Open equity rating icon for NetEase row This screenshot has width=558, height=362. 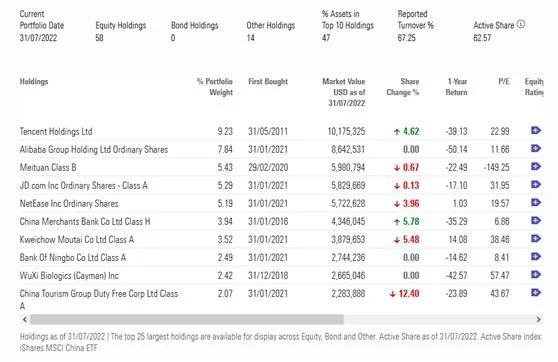point(536,203)
